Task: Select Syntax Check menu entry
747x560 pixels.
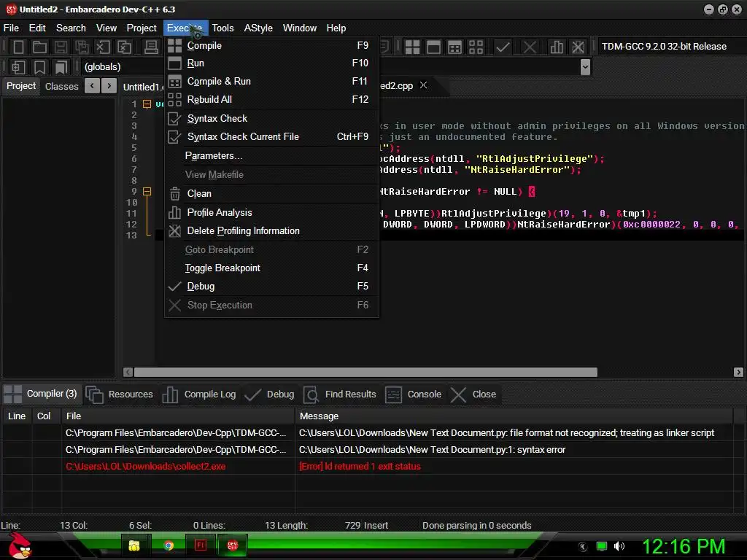Action: pos(271,118)
